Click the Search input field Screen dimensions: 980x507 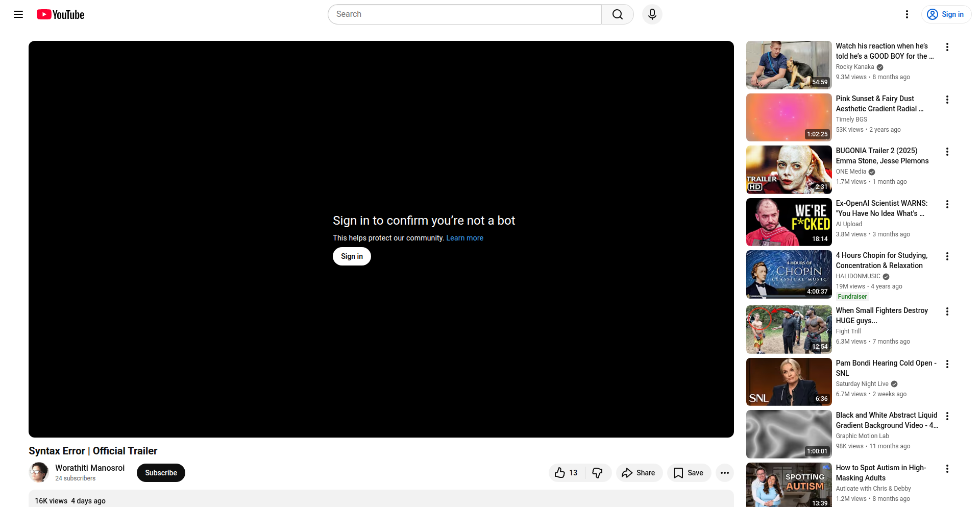pyautogui.click(x=464, y=14)
